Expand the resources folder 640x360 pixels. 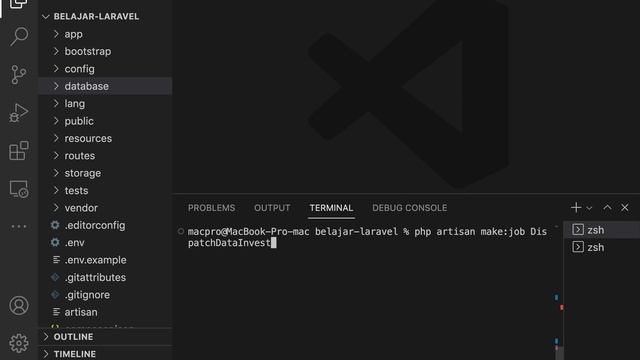[105, 138]
